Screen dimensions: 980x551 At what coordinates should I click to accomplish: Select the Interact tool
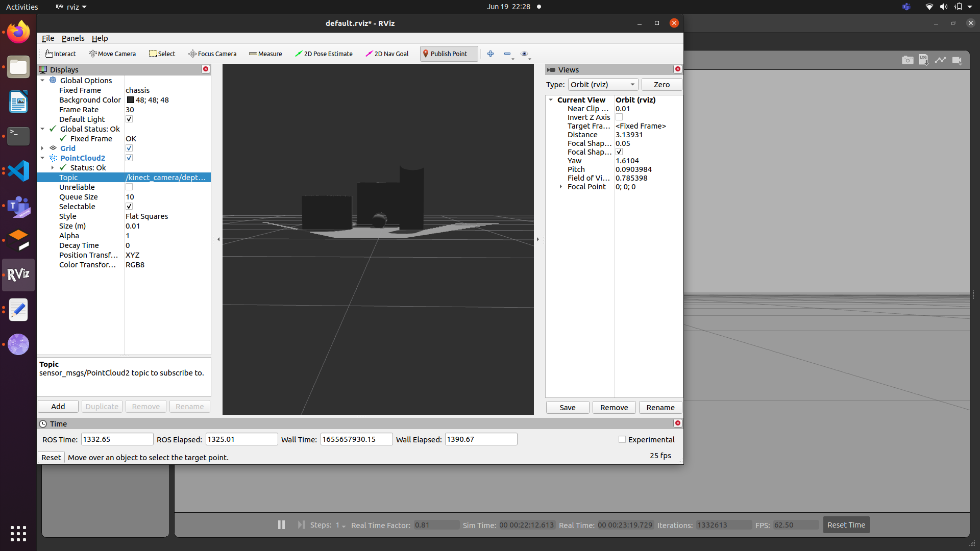pos(60,54)
